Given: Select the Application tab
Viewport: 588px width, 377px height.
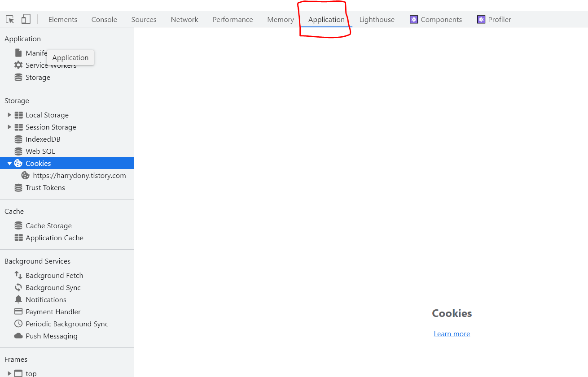Looking at the screenshot, I should pyautogui.click(x=326, y=19).
